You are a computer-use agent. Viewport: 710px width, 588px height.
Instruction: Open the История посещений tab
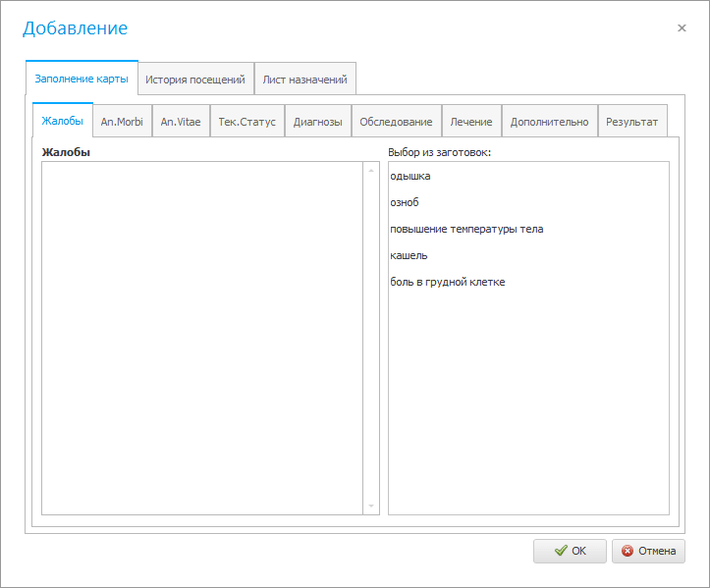click(x=195, y=80)
